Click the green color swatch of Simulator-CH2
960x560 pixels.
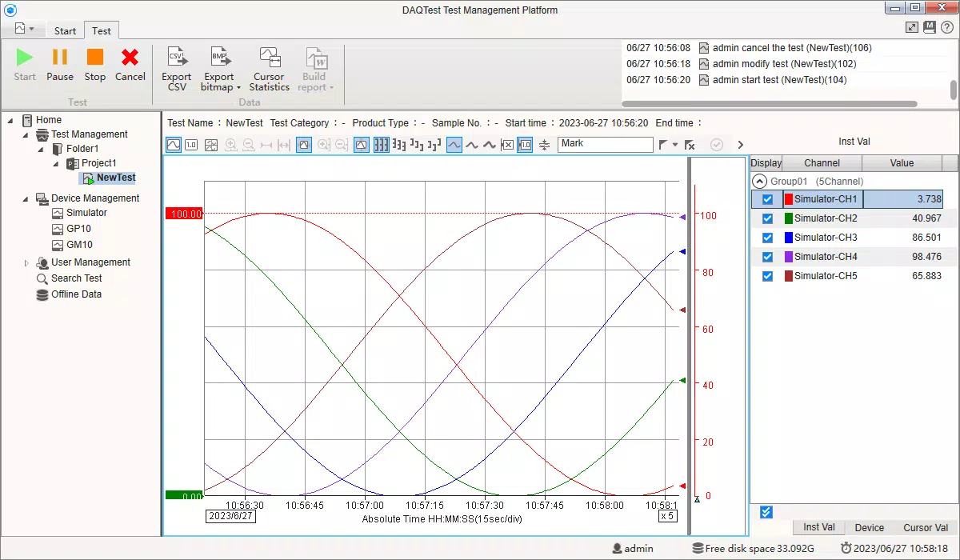(x=788, y=218)
